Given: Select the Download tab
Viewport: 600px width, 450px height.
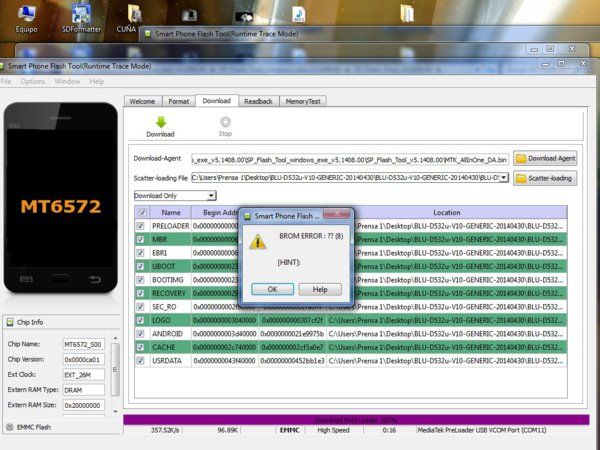Looking at the screenshot, I should 217,101.
